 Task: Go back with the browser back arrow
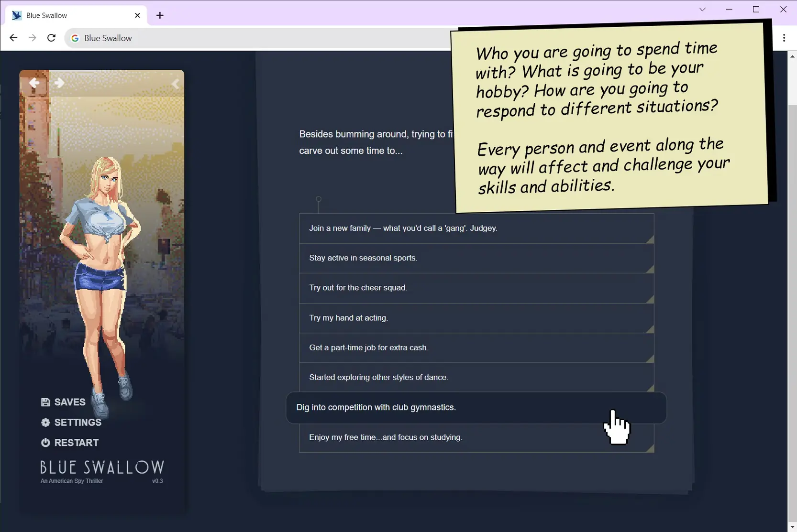13,38
